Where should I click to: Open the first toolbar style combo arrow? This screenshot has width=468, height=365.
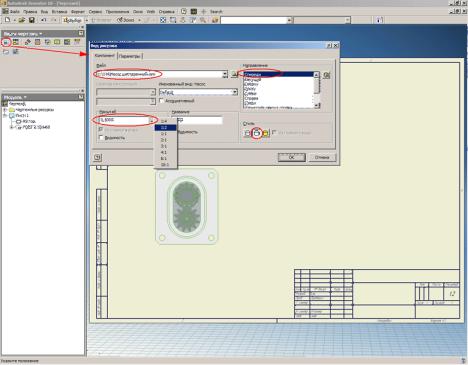coord(289,20)
